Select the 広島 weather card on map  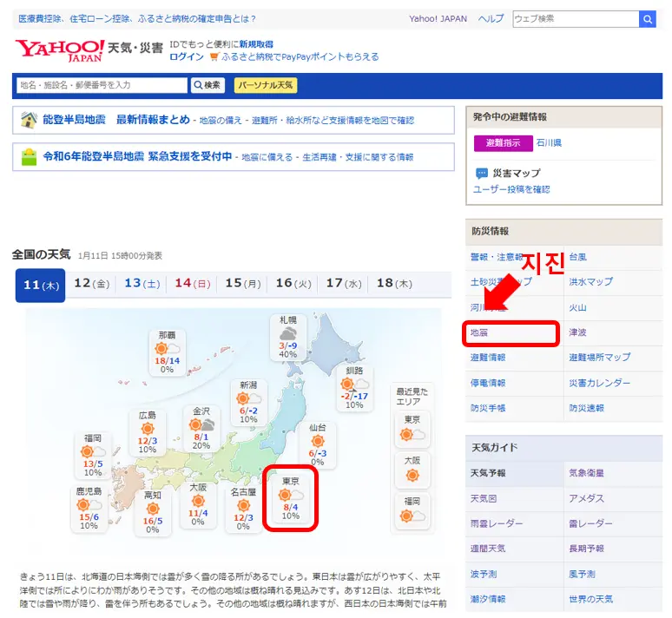(x=148, y=432)
